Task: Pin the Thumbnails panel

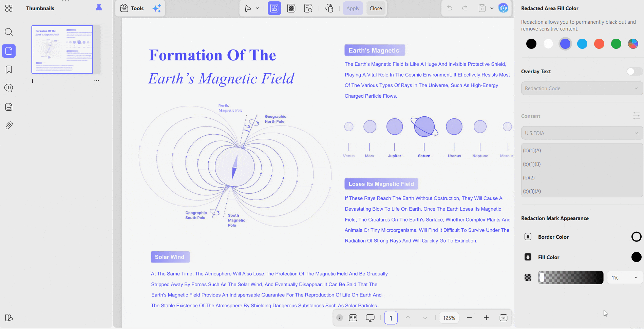Action: tap(99, 8)
